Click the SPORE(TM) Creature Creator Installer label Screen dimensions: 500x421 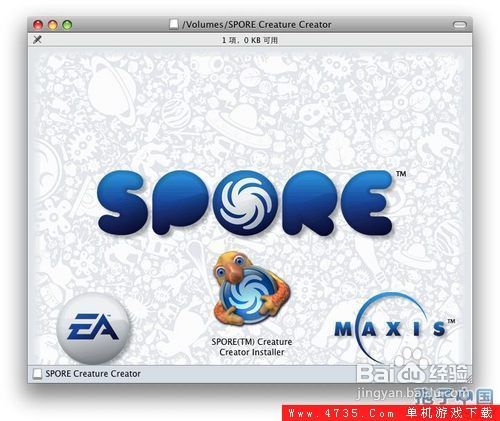[x=252, y=347]
